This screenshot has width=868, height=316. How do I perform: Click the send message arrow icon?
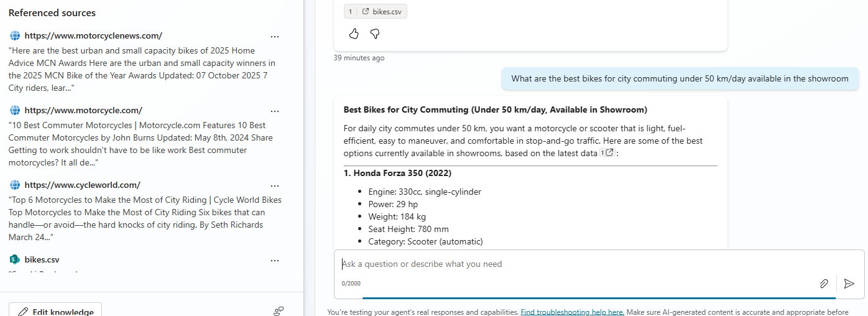849,284
